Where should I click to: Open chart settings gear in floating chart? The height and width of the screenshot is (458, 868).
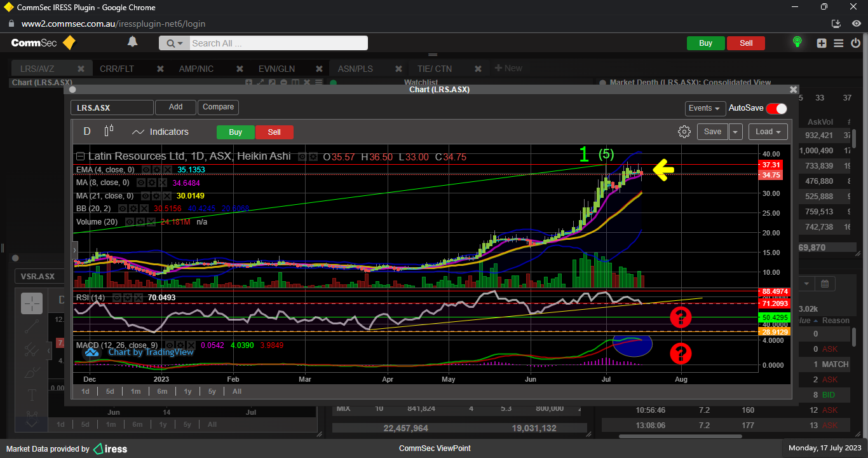click(684, 132)
